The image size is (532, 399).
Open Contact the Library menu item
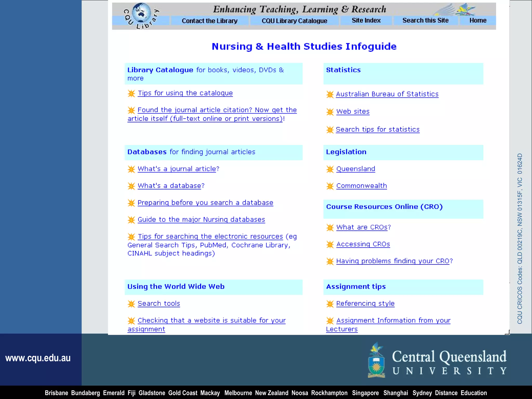coord(209,21)
